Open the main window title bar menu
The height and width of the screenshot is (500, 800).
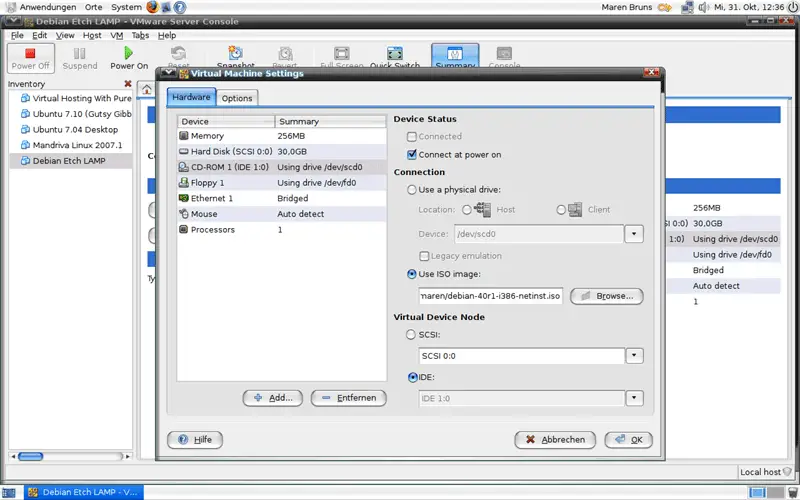pyautogui.click(x=12, y=21)
